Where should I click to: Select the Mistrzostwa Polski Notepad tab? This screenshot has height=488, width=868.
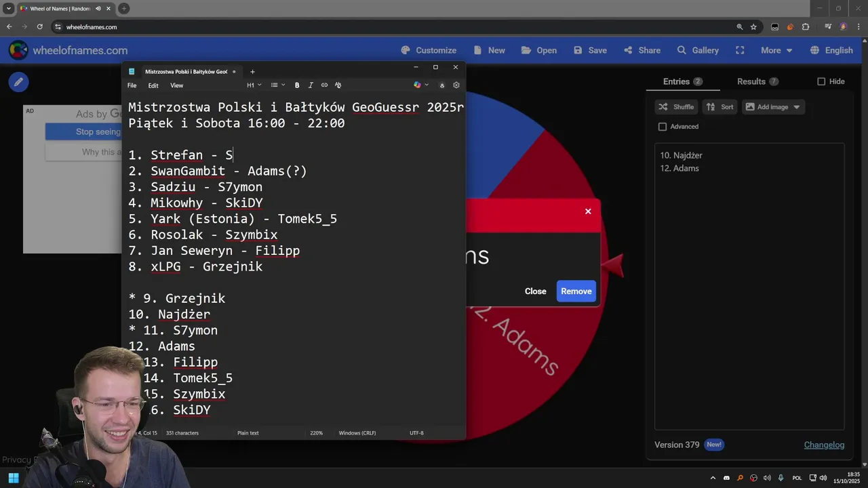[182, 72]
